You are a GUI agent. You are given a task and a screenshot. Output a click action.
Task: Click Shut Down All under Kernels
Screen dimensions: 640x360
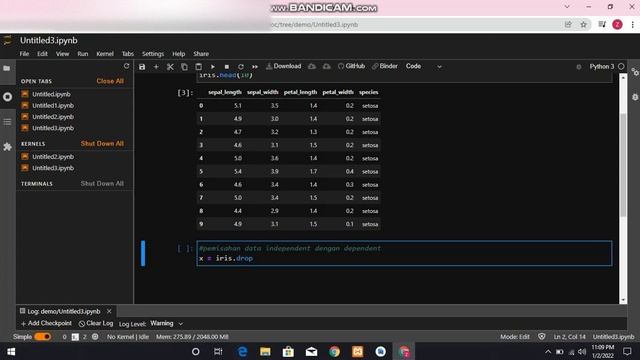coord(102,144)
